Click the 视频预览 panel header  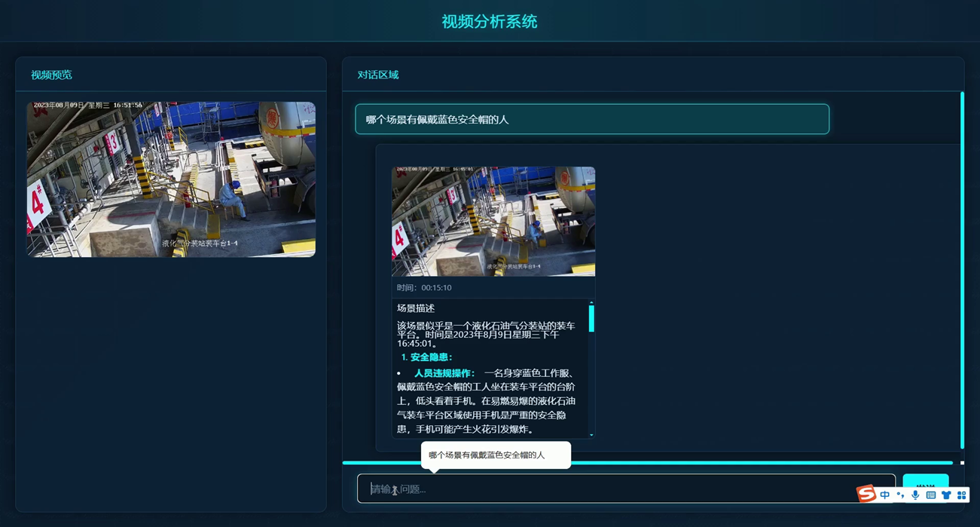click(52, 75)
